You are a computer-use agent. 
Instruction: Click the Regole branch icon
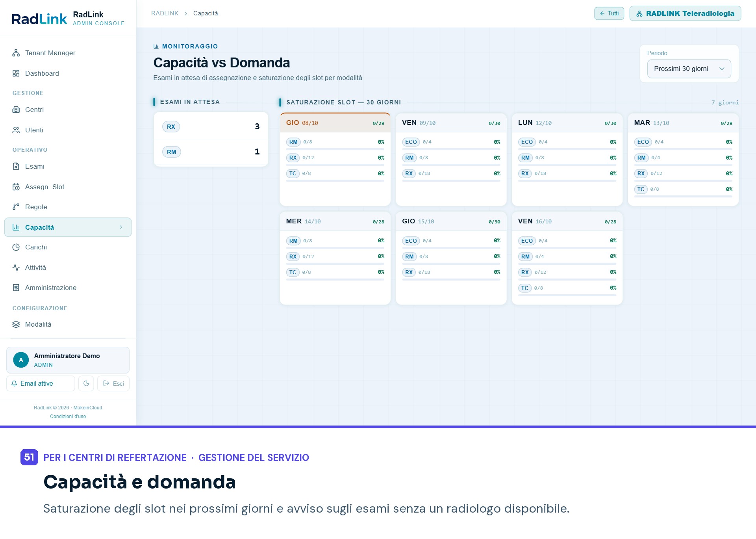tap(16, 207)
